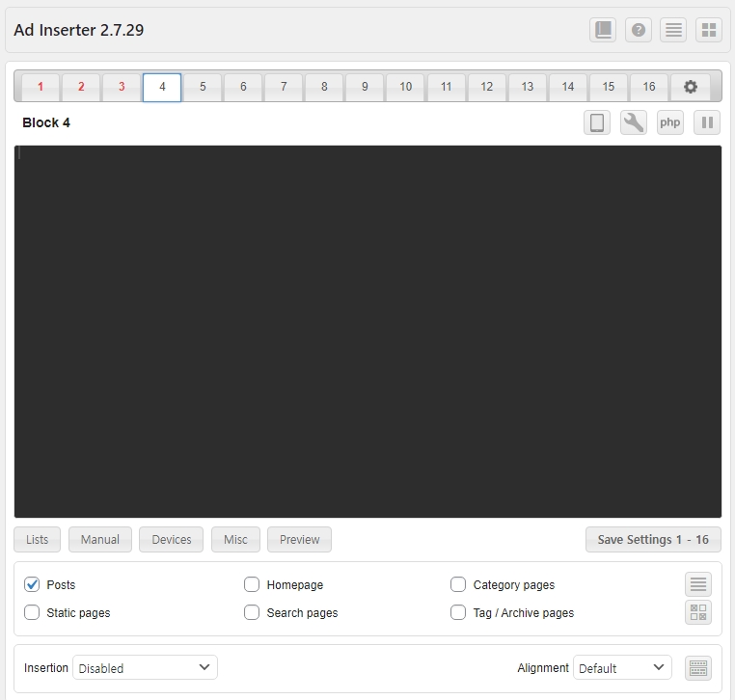Viewport: 735px width, 700px height.
Task: Open the Alignment dropdown set to Default
Action: pos(622,667)
